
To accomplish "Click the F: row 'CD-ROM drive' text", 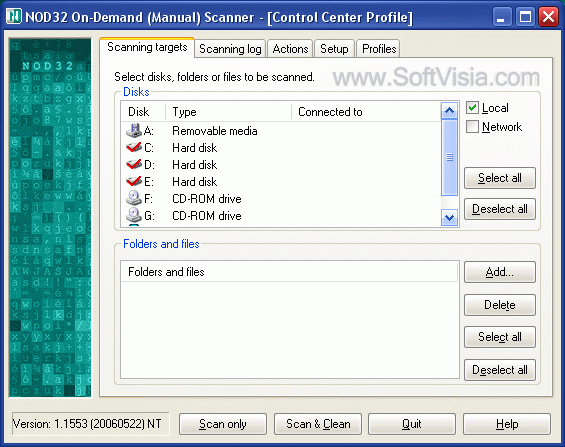I will click(207, 198).
